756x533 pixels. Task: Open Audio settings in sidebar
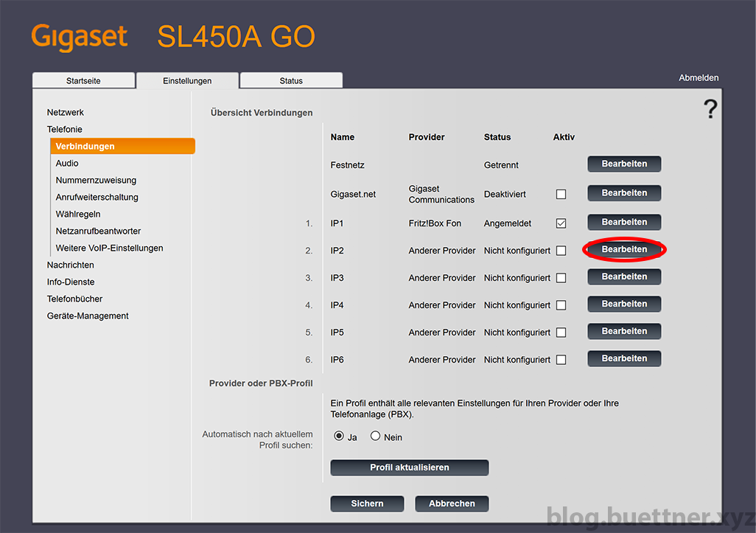(x=67, y=163)
